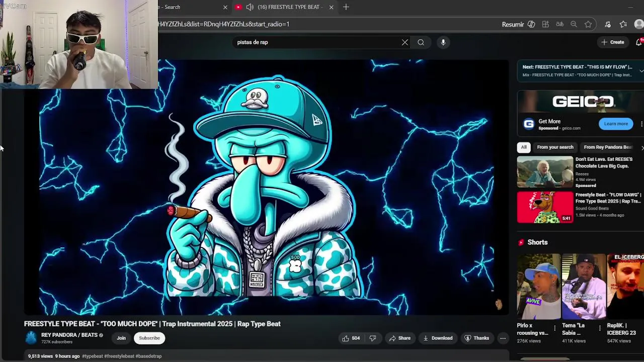Click the #freestylebeat hashtag
The image size is (644, 362).
point(119,356)
